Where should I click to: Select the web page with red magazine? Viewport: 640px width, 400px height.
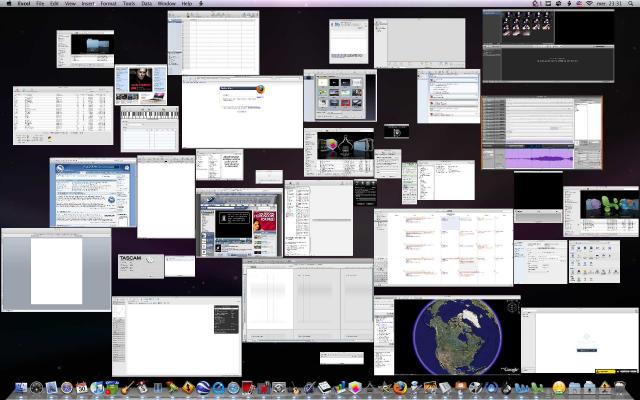[x=239, y=222]
